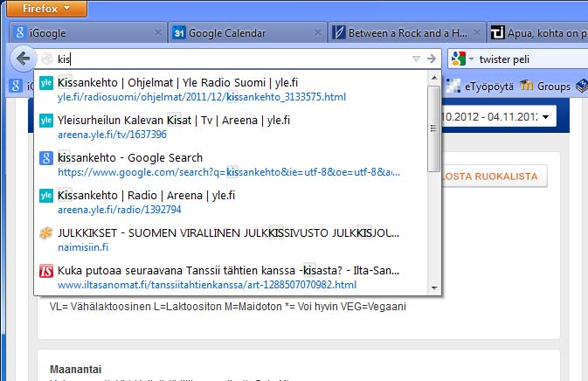Click the suggestion list scrollbar thumb

click(434, 128)
